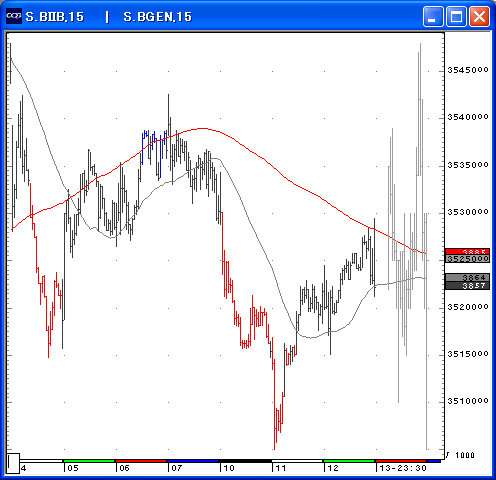Minimize the S.BIIB,15 chart window
496x480 pixels.
point(433,16)
